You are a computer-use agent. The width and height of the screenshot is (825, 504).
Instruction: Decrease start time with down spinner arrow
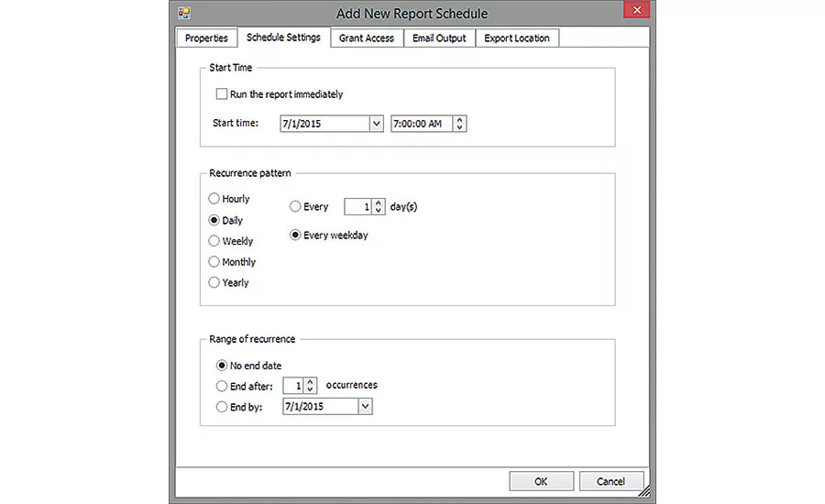459,127
